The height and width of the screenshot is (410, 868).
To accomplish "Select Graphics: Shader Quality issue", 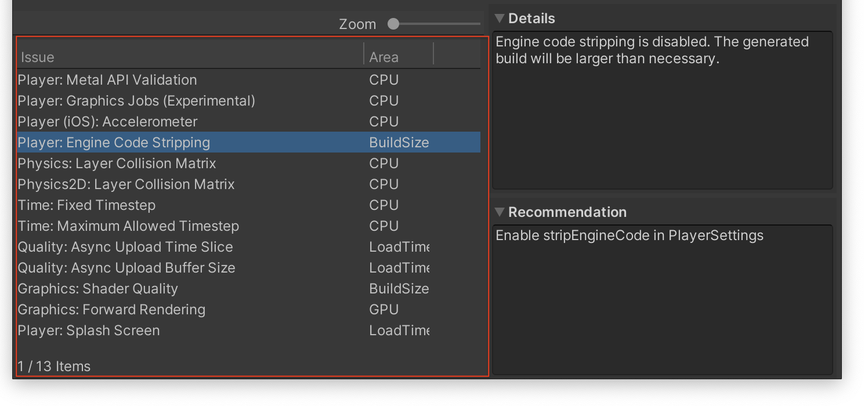I will point(97,289).
